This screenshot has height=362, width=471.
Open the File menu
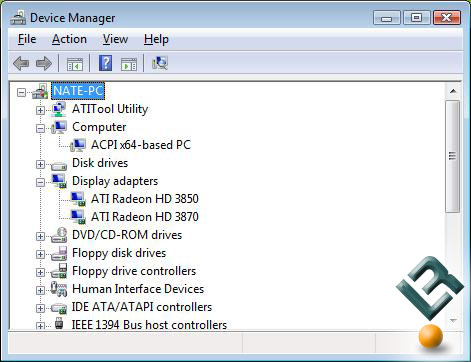coord(27,39)
